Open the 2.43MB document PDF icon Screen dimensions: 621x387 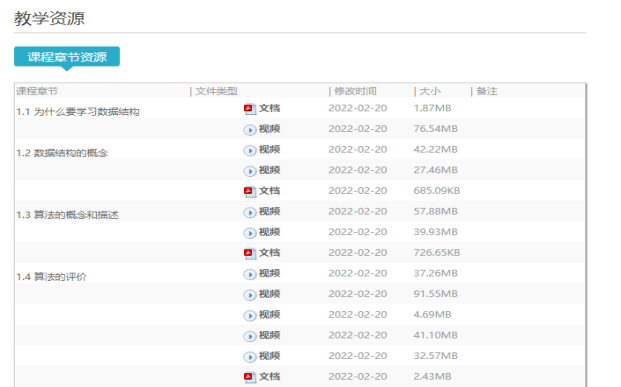pos(250,377)
